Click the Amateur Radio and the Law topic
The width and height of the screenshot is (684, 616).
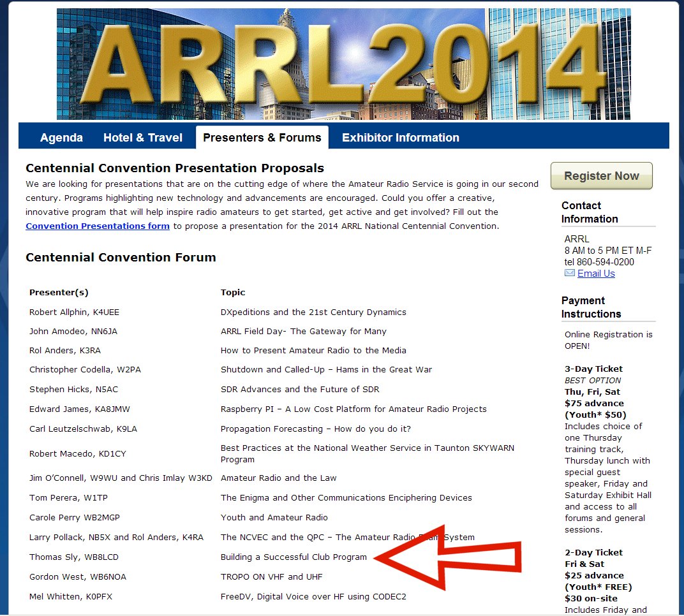click(x=278, y=478)
